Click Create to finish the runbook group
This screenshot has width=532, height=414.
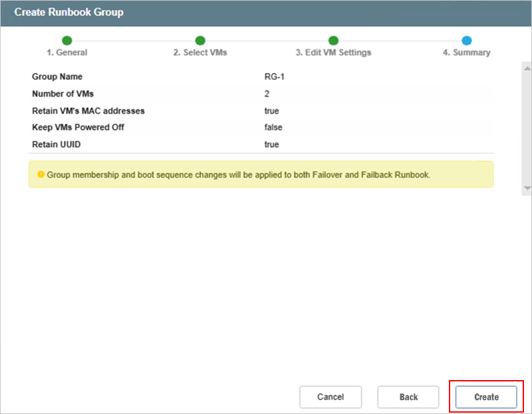point(486,397)
